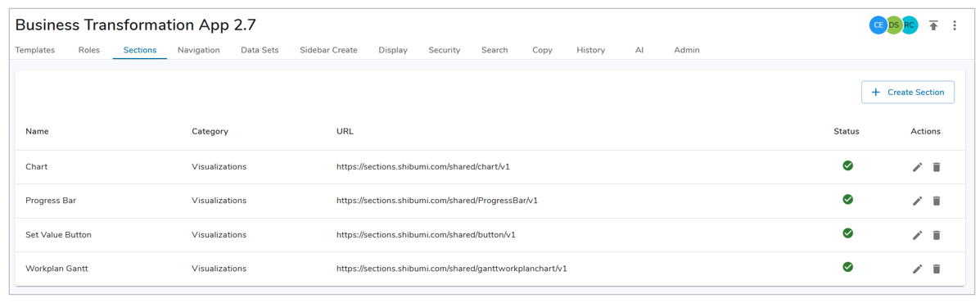Edit the Workplan Gantt section
The height and width of the screenshot is (303, 980).
(917, 269)
